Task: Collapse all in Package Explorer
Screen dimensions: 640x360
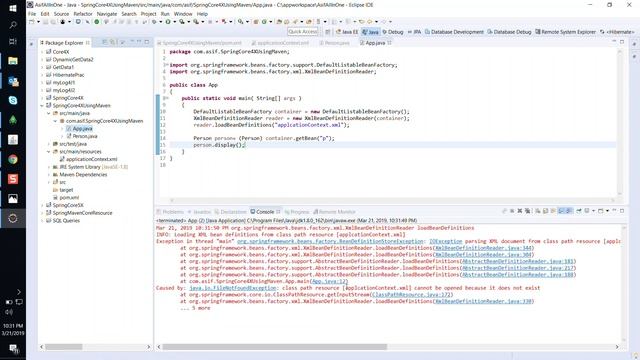Action: pos(105,42)
